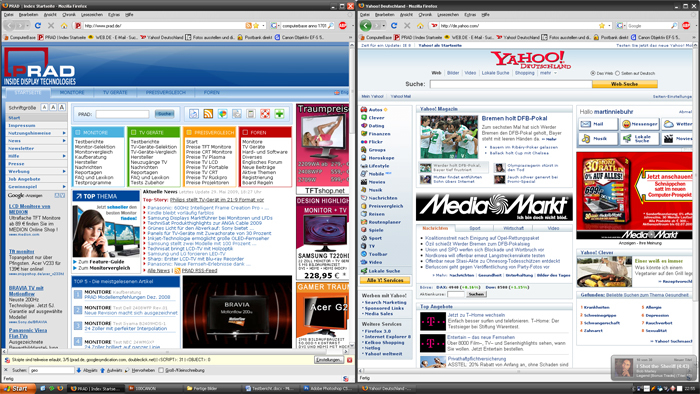Click the bookmark star in the PRAD address bar
The height and width of the screenshot is (394, 700).
(x=256, y=26)
